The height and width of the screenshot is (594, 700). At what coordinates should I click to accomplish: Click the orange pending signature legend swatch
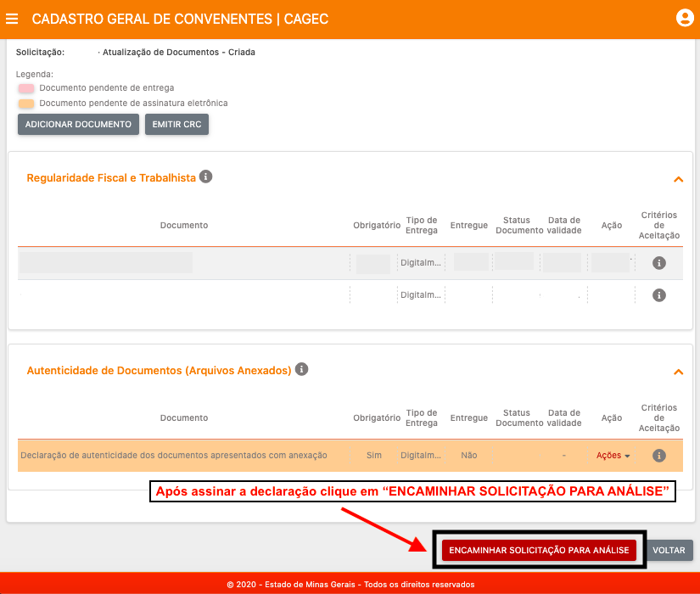[x=26, y=104]
